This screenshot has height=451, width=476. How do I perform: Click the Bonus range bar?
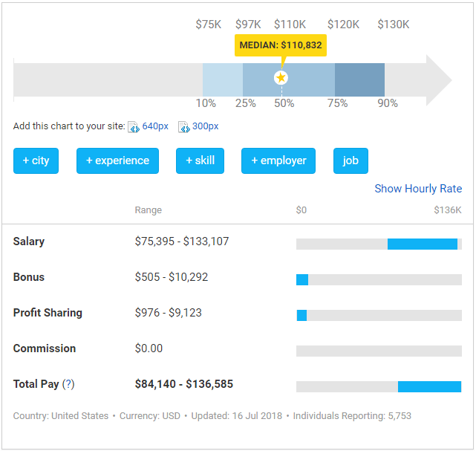click(x=302, y=279)
